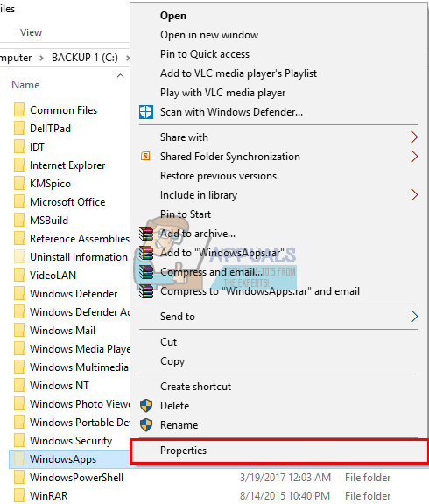The width and height of the screenshot is (429, 504).
Task: Expand the Include in library submenu arrow
Action: pos(414,195)
